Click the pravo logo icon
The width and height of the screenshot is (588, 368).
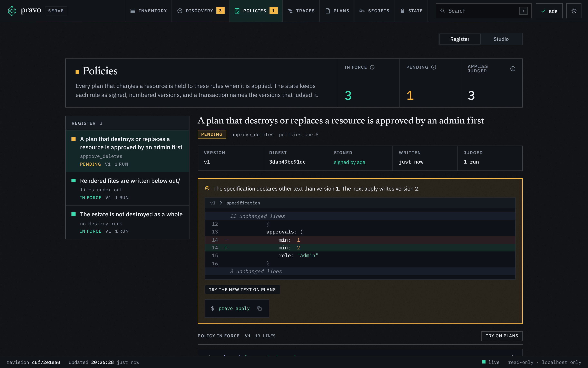(x=12, y=11)
